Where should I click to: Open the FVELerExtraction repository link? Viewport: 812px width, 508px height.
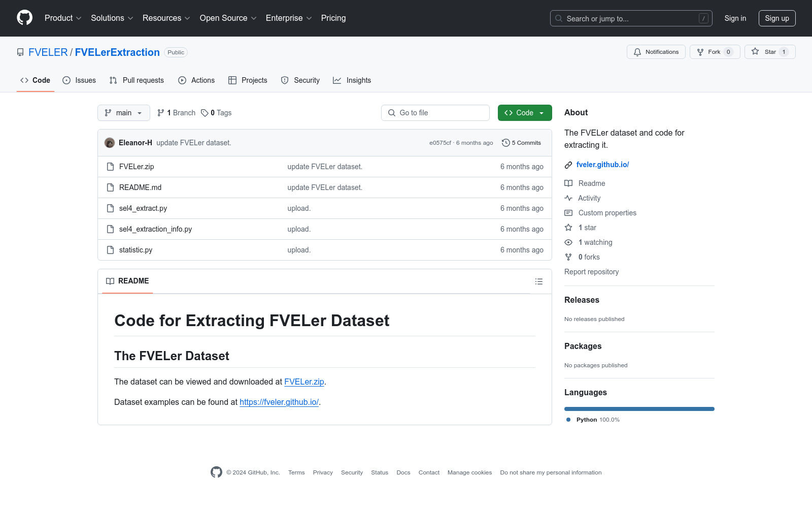pos(117,52)
